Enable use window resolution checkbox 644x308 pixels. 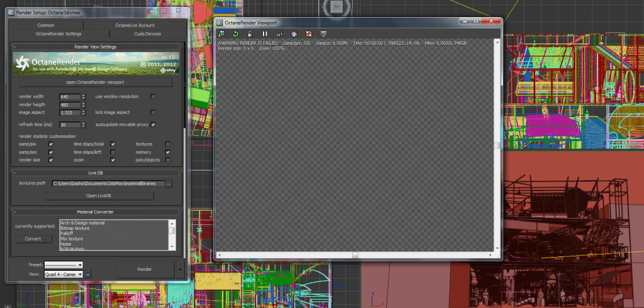(153, 96)
